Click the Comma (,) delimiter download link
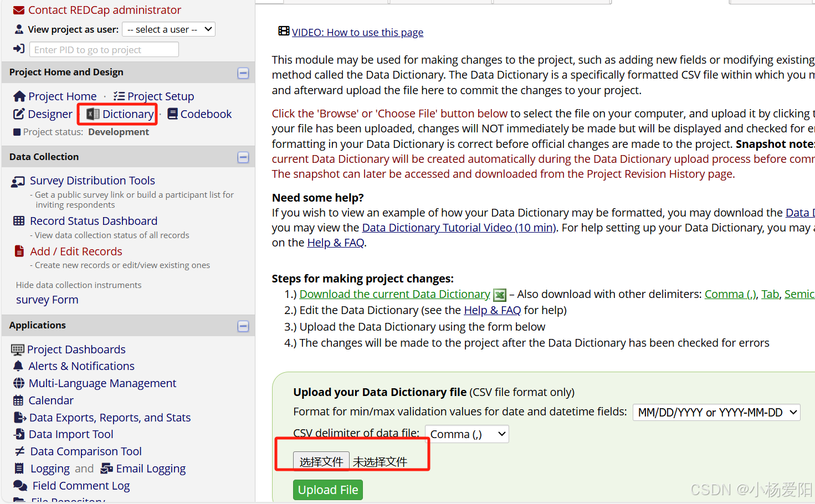 point(730,294)
